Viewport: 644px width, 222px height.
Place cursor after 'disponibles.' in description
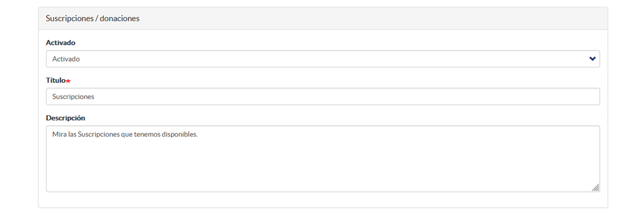click(x=199, y=135)
